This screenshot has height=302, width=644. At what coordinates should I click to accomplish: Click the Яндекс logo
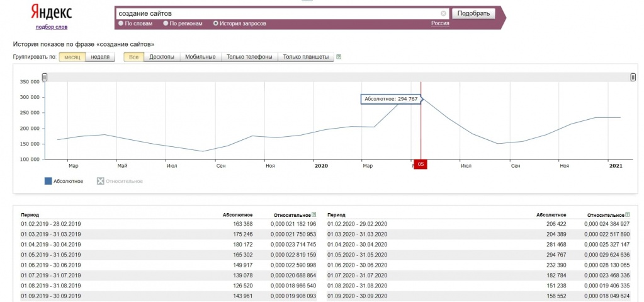click(52, 13)
